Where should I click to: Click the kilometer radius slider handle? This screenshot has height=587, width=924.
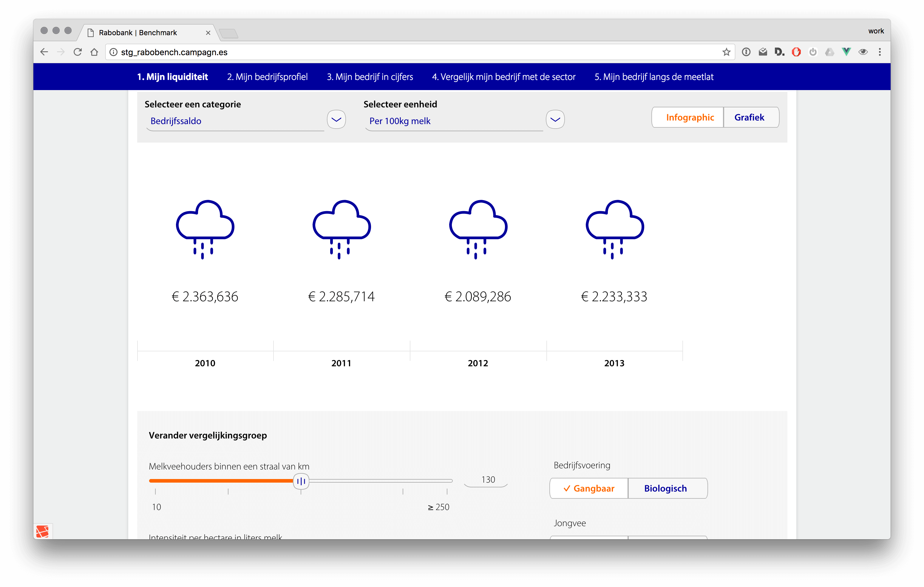pyautogui.click(x=301, y=481)
